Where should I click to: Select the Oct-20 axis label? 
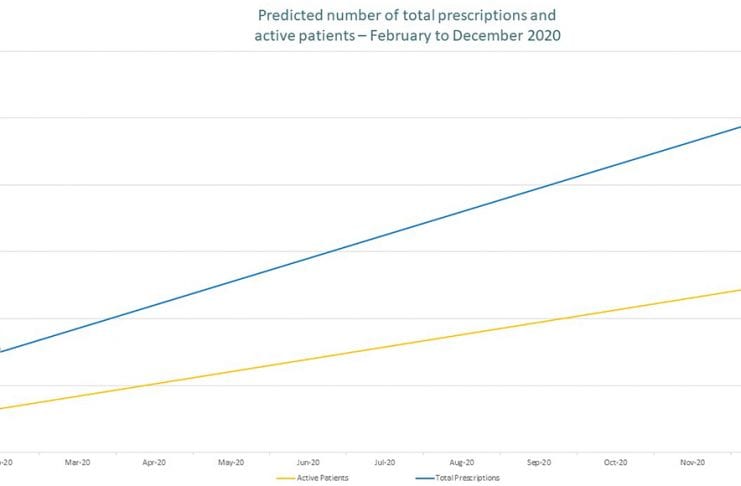616,463
